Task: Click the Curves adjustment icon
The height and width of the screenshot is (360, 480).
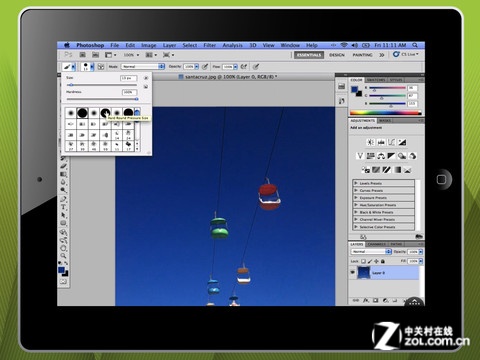Action: (x=391, y=142)
